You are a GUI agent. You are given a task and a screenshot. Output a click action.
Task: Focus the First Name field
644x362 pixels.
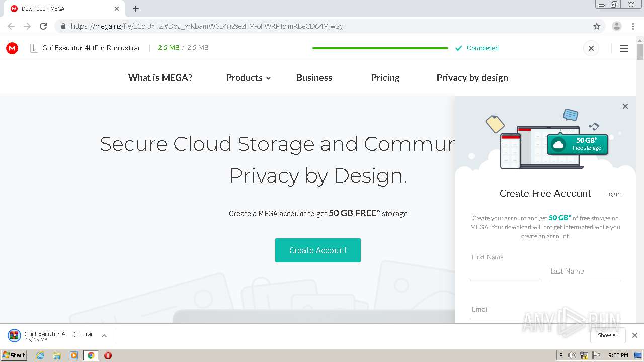(x=506, y=271)
